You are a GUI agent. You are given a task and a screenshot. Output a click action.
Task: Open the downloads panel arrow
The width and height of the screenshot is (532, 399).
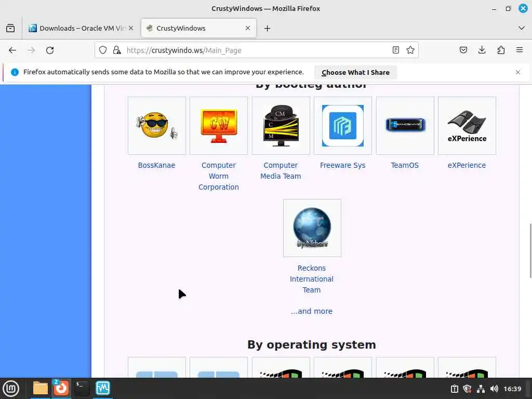point(482,50)
